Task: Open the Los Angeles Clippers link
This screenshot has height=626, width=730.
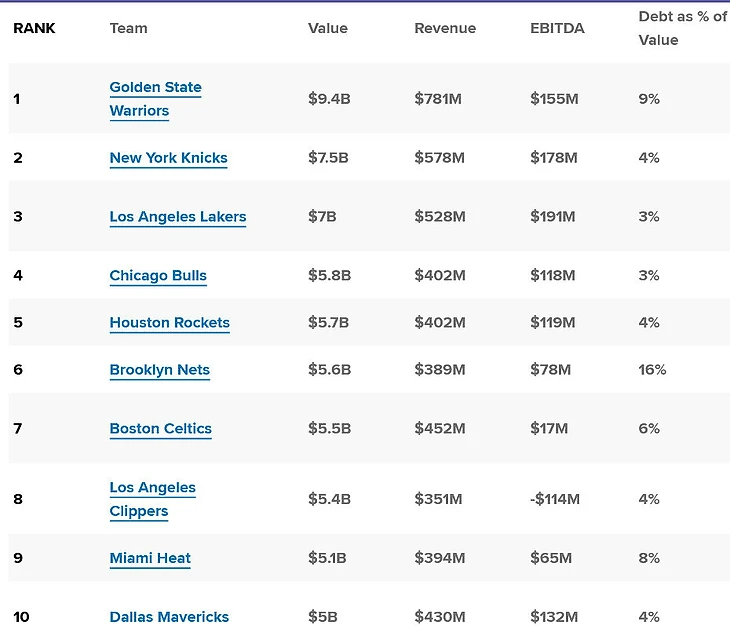Action: [x=153, y=499]
